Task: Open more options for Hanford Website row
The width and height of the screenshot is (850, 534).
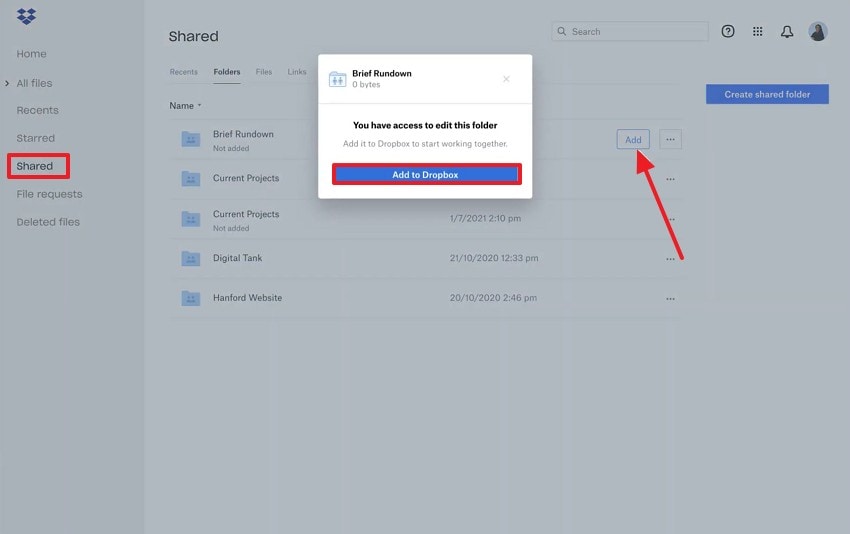Action: [670, 299]
